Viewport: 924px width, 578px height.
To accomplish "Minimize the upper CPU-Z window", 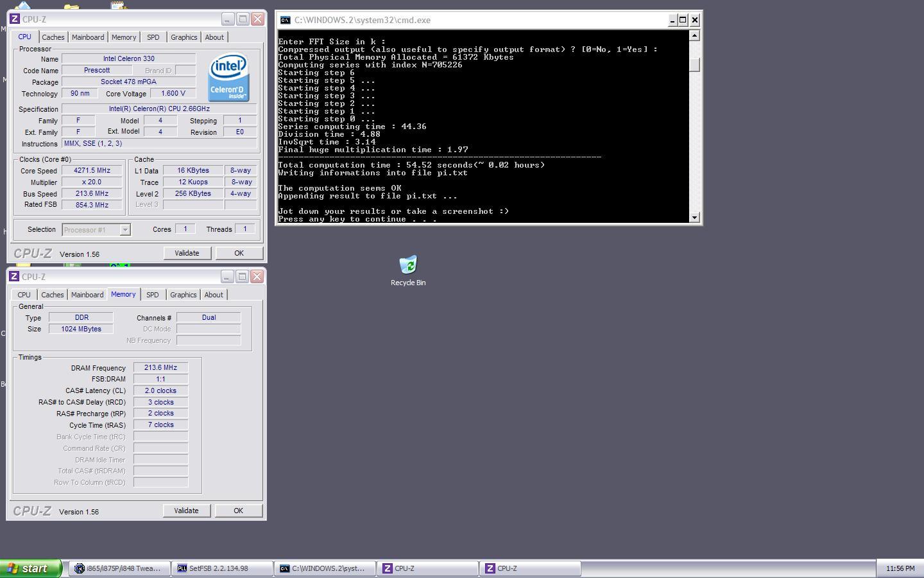I will tap(228, 19).
